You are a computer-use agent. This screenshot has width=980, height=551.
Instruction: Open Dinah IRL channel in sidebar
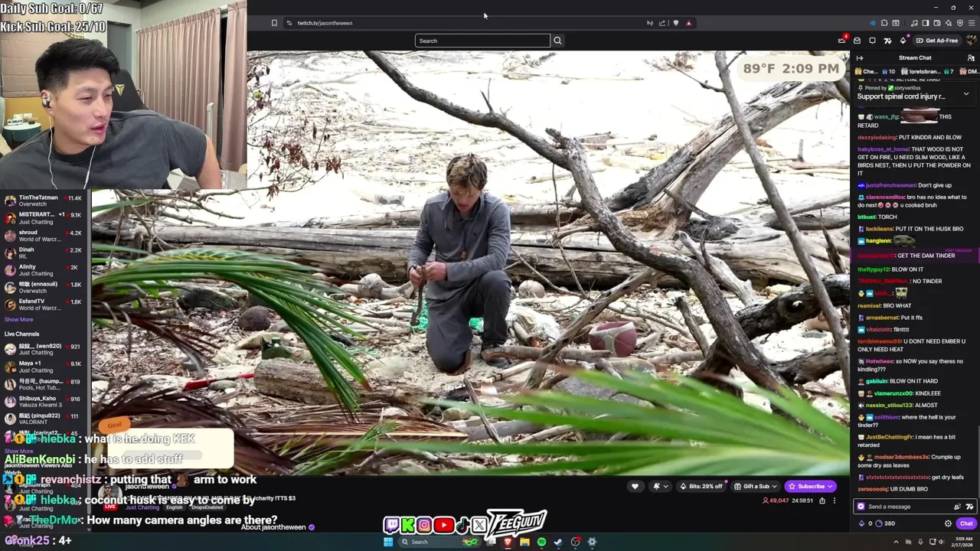pos(44,253)
